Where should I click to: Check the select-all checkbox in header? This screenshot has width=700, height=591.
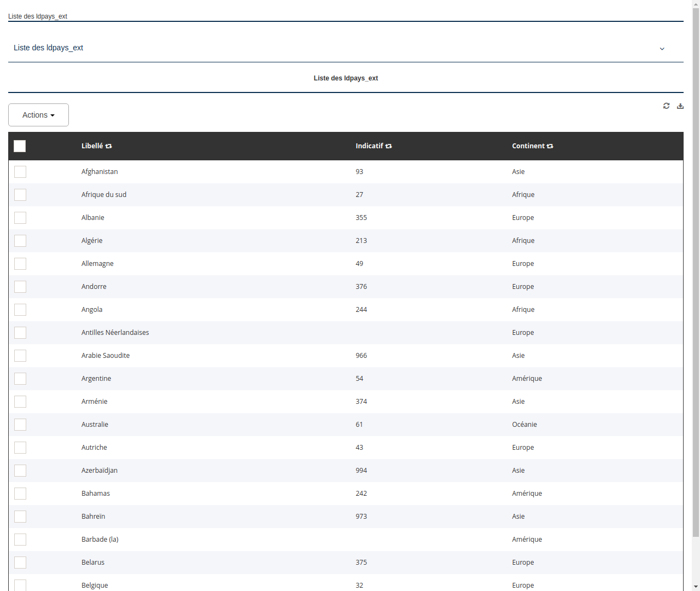[x=20, y=146]
